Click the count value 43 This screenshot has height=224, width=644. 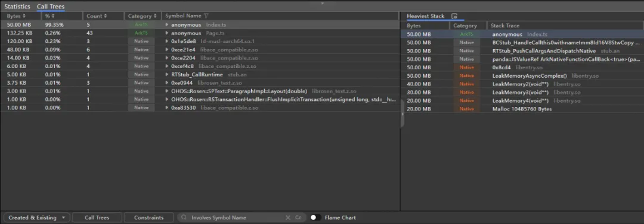coord(89,33)
